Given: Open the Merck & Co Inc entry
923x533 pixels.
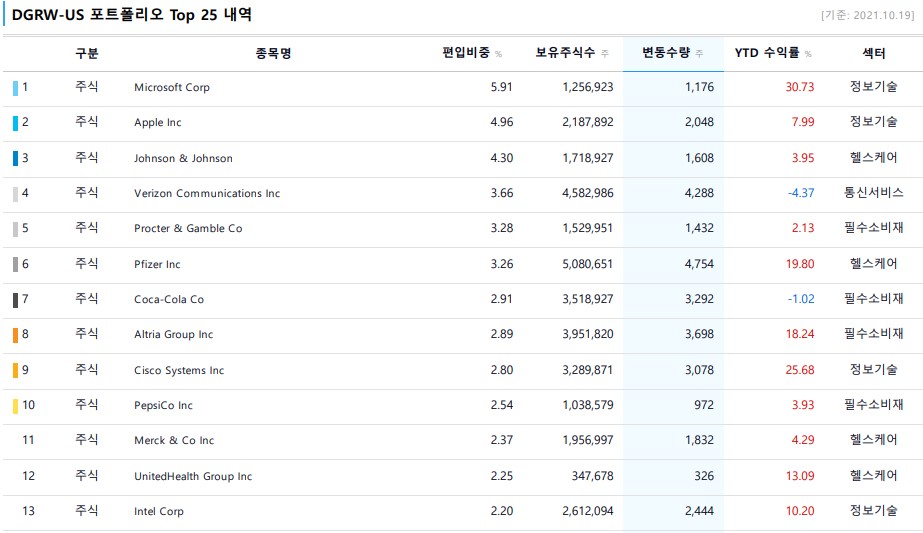Looking at the screenshot, I should coord(174,440).
